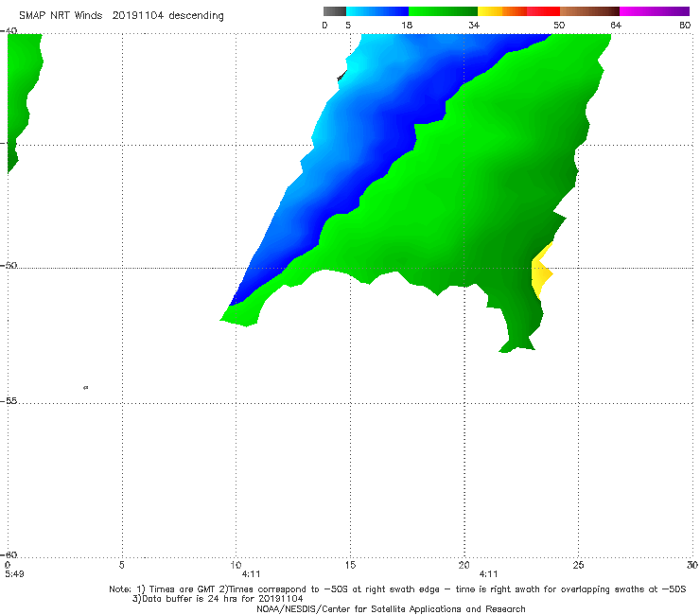This screenshot has width=700, height=615.
Task: Click the colorbar label '5'
Action: (348, 26)
